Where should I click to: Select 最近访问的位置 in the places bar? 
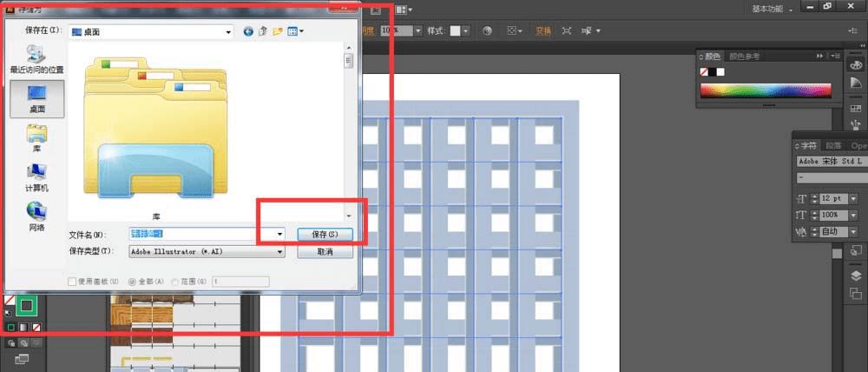[37, 59]
